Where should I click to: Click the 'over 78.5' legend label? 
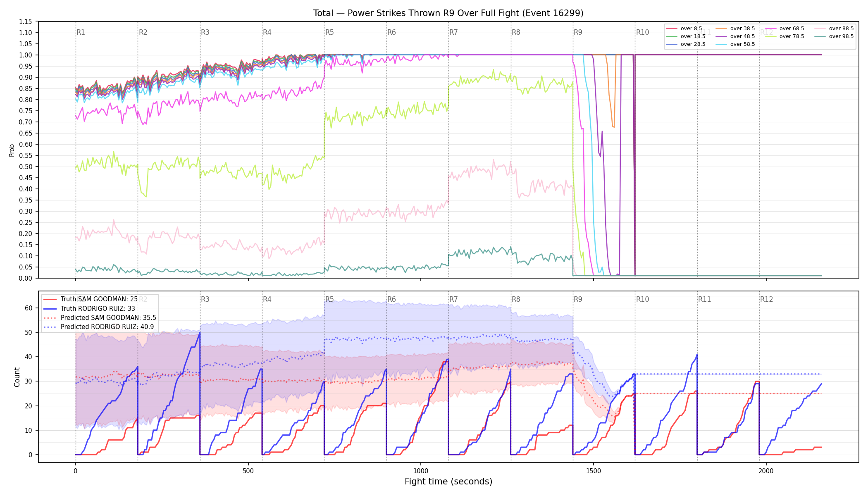(x=792, y=36)
